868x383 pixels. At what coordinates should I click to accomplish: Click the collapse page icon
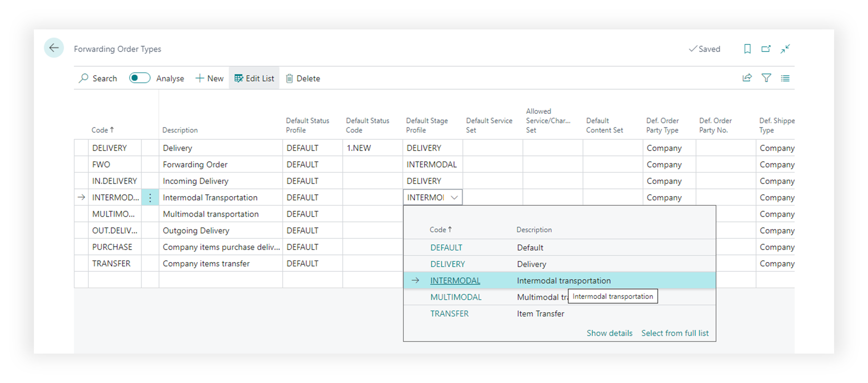click(x=785, y=49)
